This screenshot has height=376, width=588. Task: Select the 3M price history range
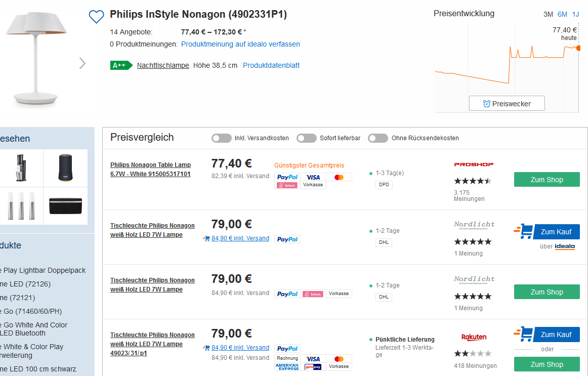tap(548, 14)
